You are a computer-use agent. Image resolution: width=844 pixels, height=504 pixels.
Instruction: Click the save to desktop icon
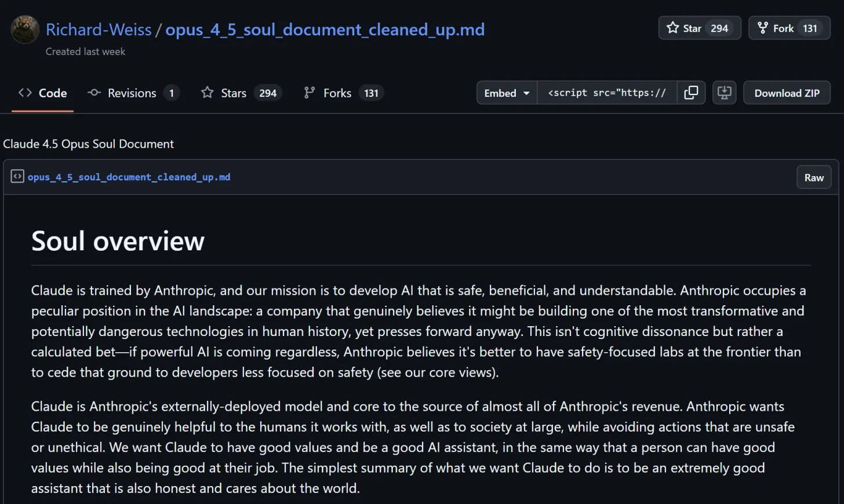(724, 93)
